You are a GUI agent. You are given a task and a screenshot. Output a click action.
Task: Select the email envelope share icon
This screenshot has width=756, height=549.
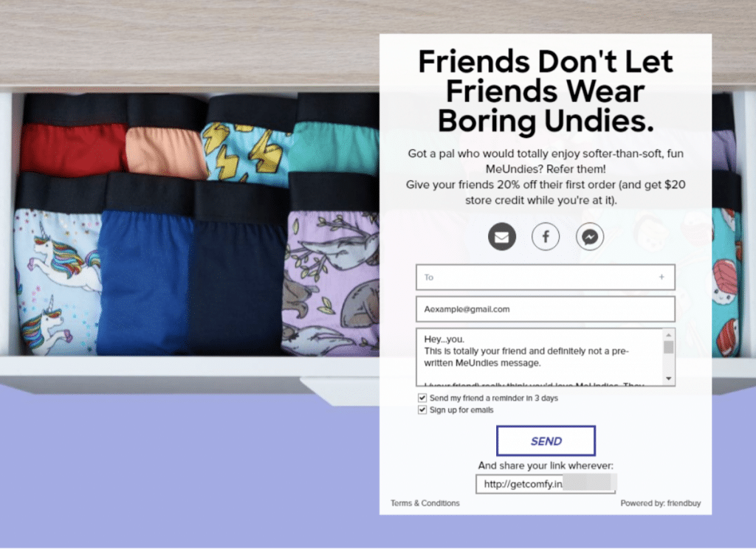click(501, 237)
